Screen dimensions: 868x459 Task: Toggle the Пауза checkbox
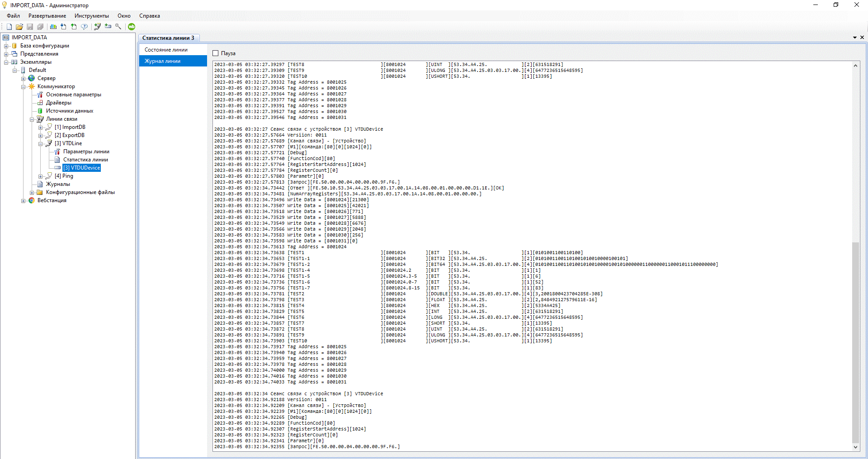pos(216,53)
